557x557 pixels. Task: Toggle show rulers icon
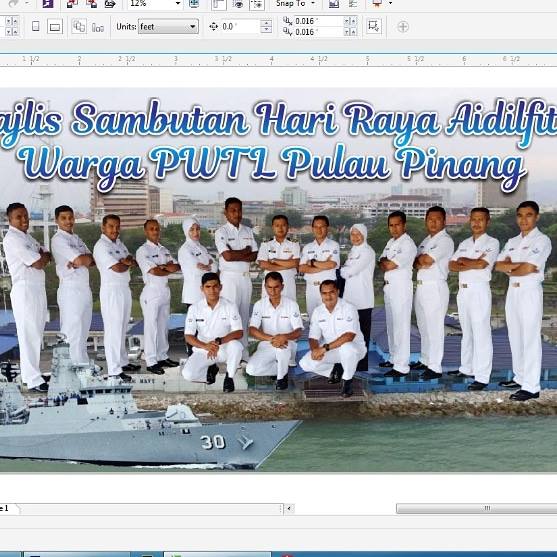click(x=218, y=4)
